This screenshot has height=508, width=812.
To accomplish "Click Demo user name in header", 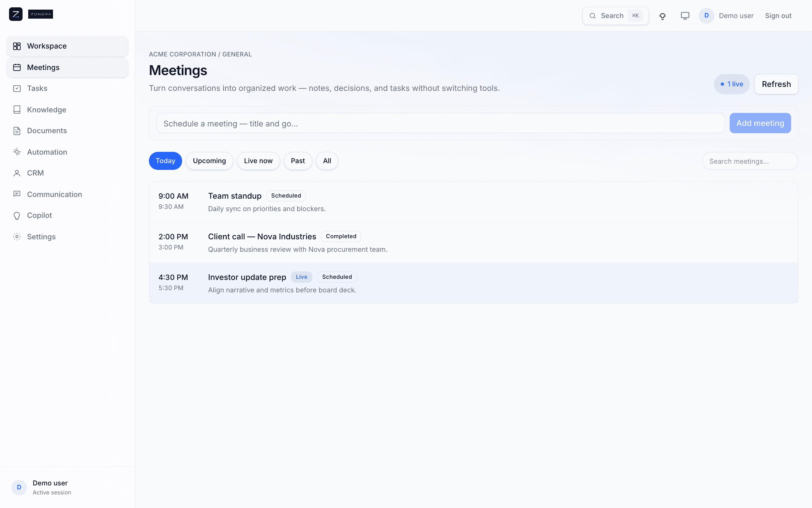I will click(x=736, y=16).
